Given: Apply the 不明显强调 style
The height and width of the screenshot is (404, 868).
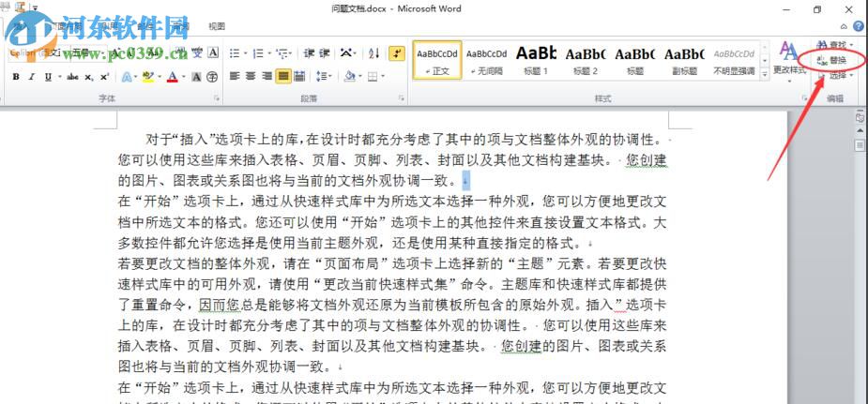Looking at the screenshot, I should pyautogui.click(x=734, y=60).
